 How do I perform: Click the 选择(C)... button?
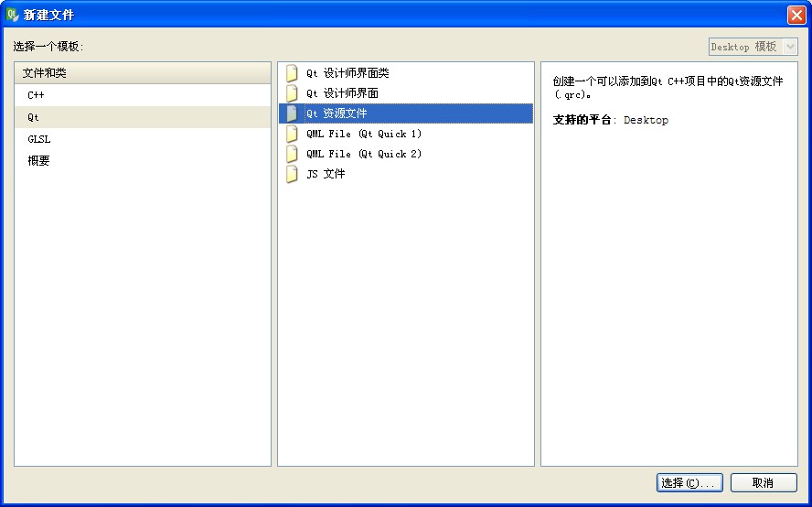click(x=689, y=483)
